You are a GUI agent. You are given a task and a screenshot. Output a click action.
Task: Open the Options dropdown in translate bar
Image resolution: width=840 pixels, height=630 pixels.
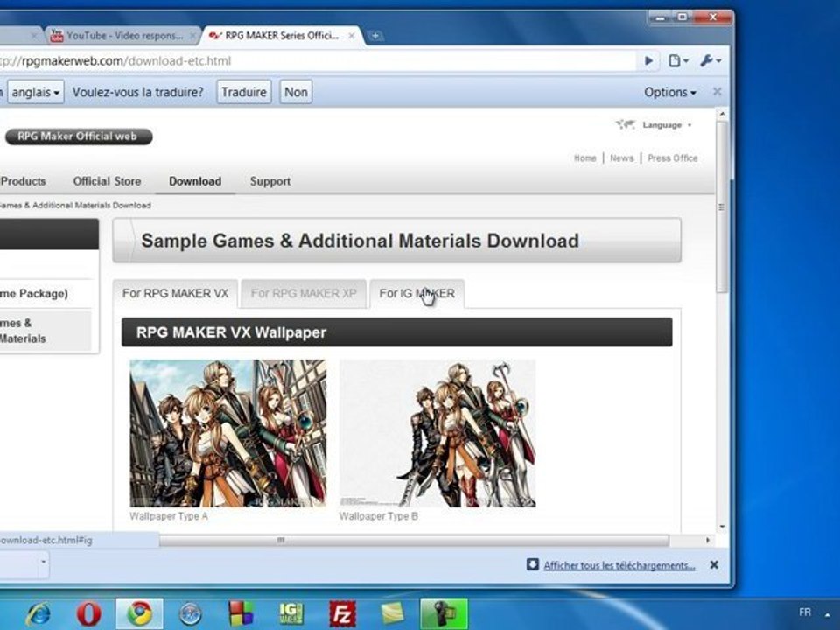669,92
